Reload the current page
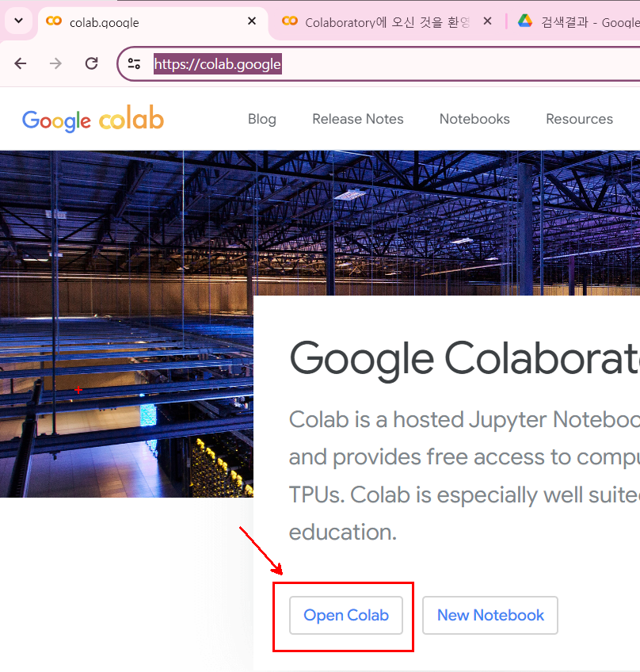The height and width of the screenshot is (672, 640). point(91,64)
